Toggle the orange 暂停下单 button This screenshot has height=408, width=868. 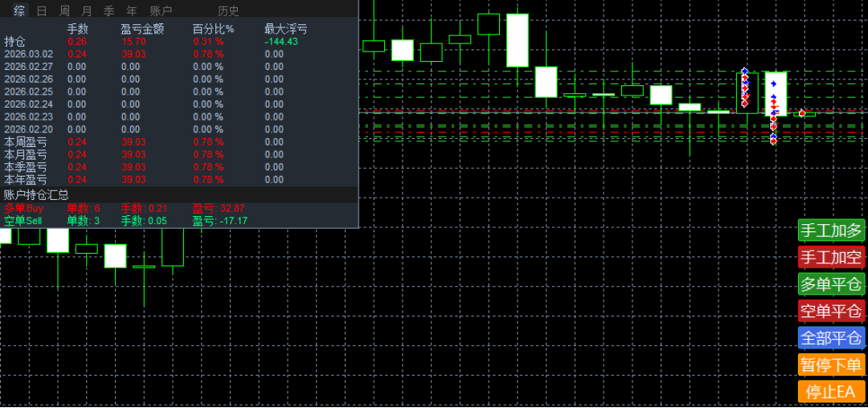tap(831, 365)
